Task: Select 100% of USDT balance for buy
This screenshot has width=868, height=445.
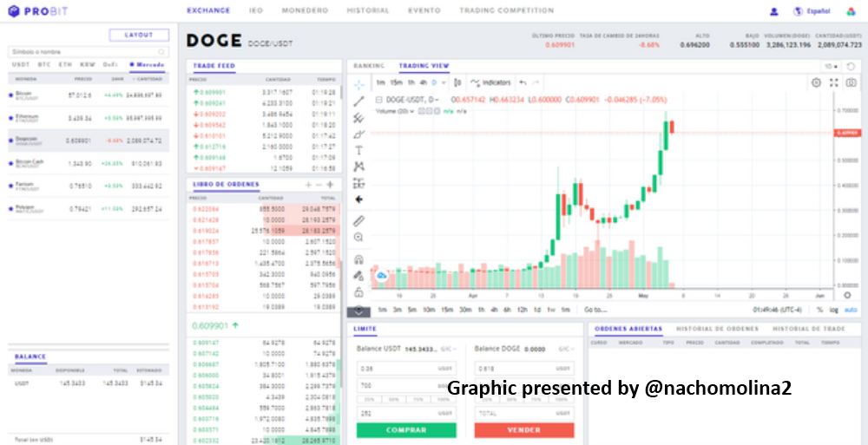Action: click(x=444, y=399)
